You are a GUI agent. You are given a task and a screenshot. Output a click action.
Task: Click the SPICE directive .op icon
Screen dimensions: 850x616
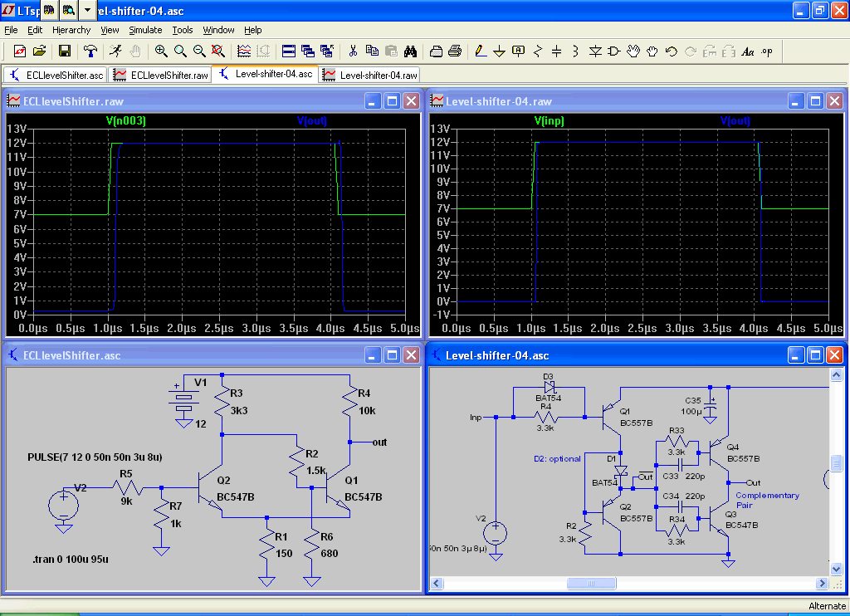766,51
